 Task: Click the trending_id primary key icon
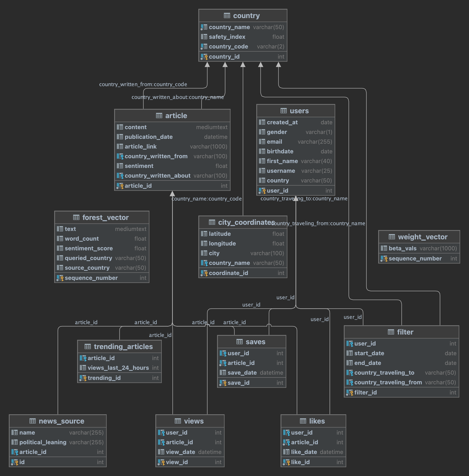point(83,378)
